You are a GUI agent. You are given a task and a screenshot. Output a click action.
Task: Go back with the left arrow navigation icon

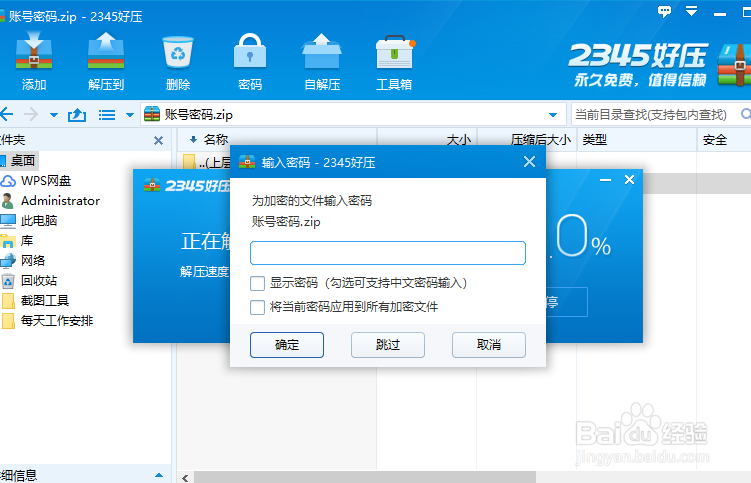[6, 115]
